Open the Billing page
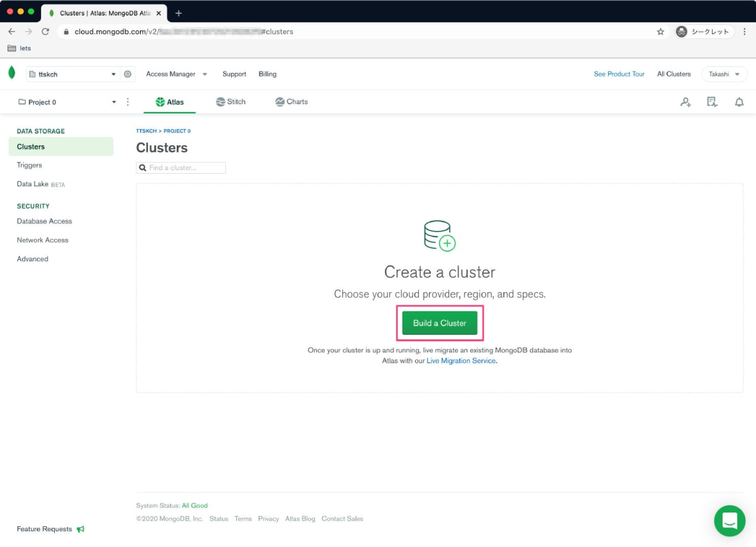 pyautogui.click(x=268, y=74)
